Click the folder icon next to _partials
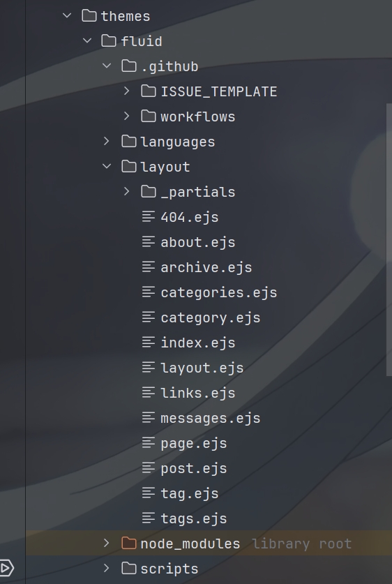The height and width of the screenshot is (584, 392). [149, 191]
